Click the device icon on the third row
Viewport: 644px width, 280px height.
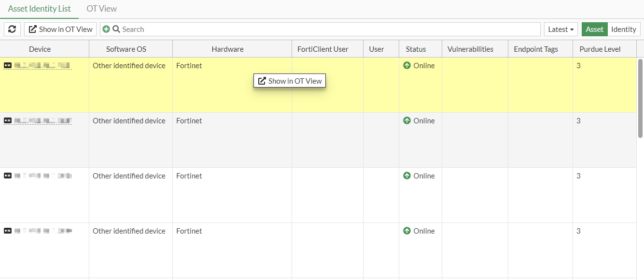(x=7, y=176)
